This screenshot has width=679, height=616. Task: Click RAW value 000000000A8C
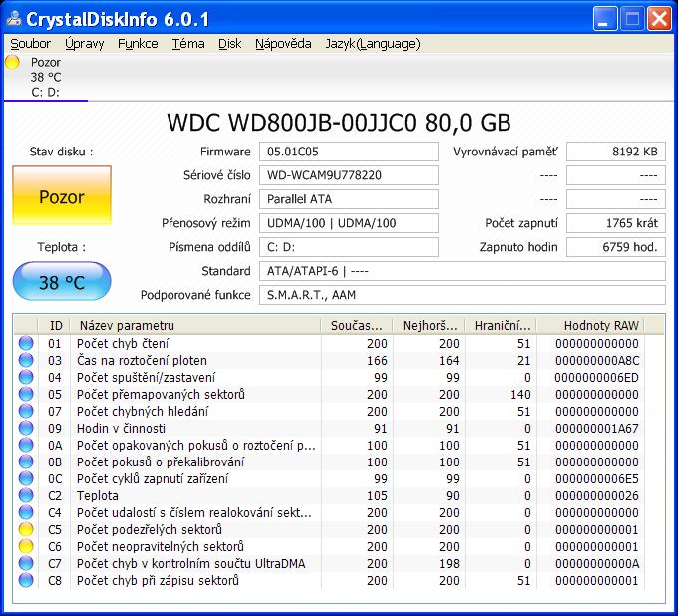597,360
